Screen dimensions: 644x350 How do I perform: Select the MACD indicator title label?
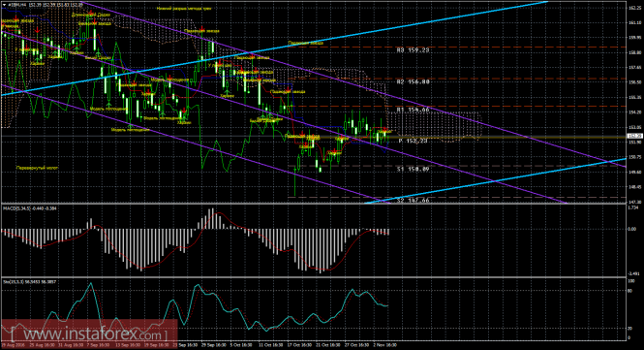[30, 208]
